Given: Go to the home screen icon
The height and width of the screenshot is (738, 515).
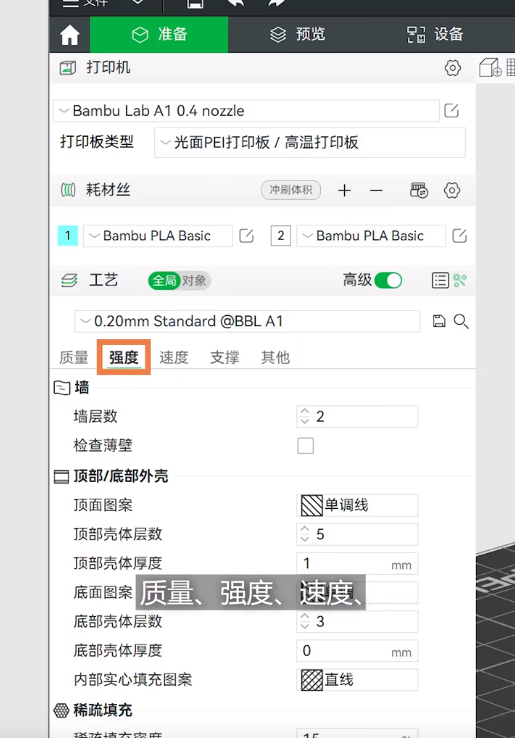Looking at the screenshot, I should tap(70, 35).
